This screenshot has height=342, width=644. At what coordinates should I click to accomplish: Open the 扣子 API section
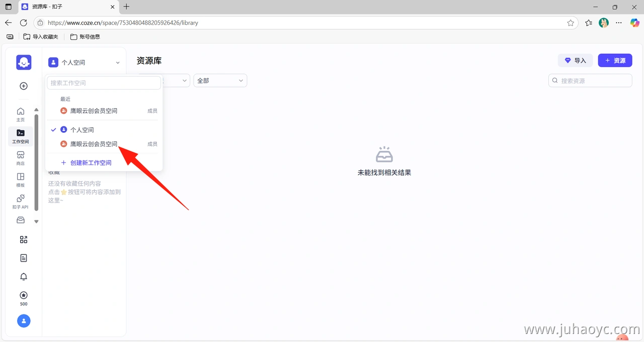tap(21, 202)
